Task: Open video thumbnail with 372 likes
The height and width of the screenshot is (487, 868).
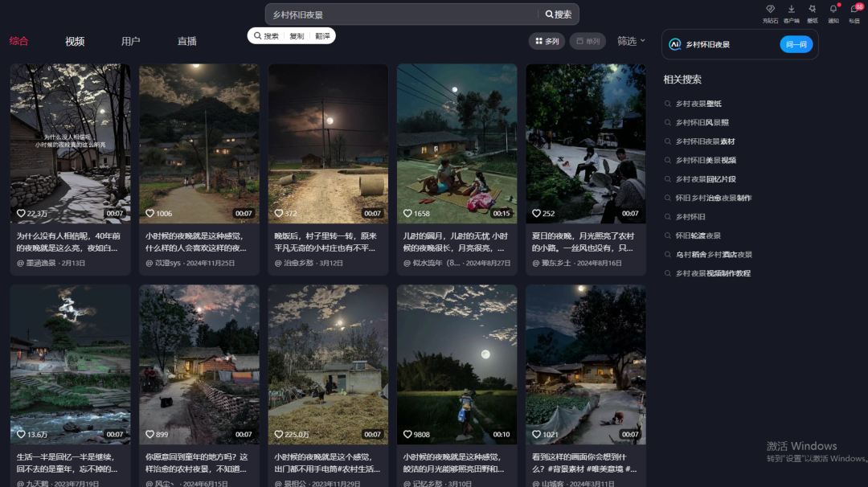Action: point(328,143)
